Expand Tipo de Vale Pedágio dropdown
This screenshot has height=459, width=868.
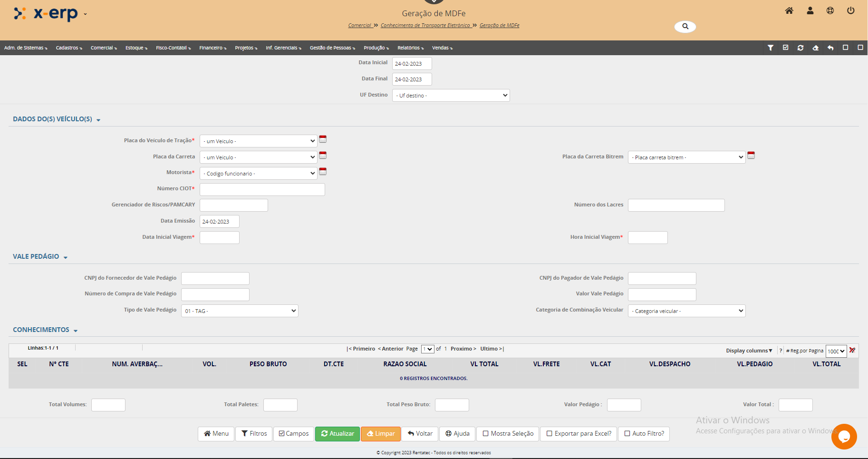tap(240, 311)
